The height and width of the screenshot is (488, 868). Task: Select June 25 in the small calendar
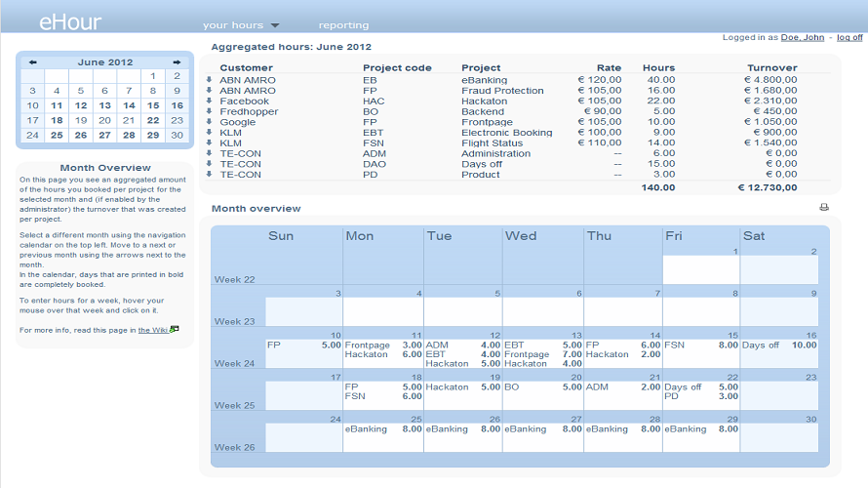[x=57, y=136]
